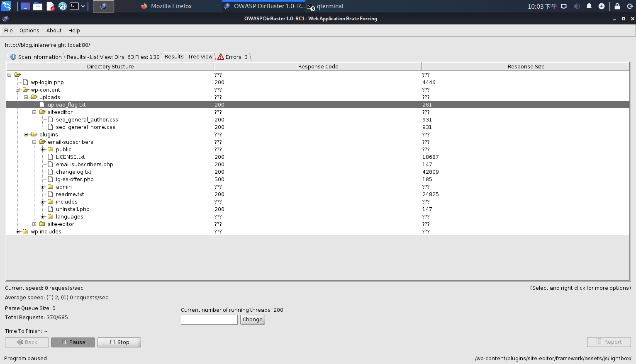636x364 pixels.
Task: Click the running threads input field
Action: pos(209,319)
